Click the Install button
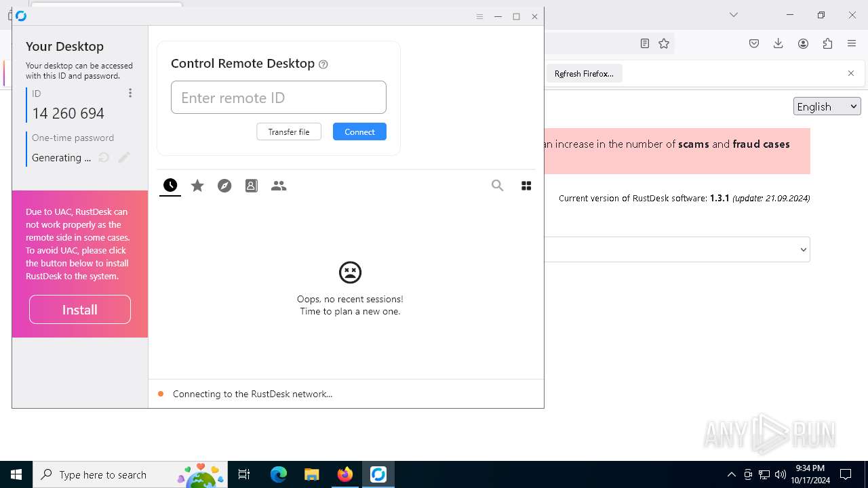868x488 pixels. [x=80, y=309]
